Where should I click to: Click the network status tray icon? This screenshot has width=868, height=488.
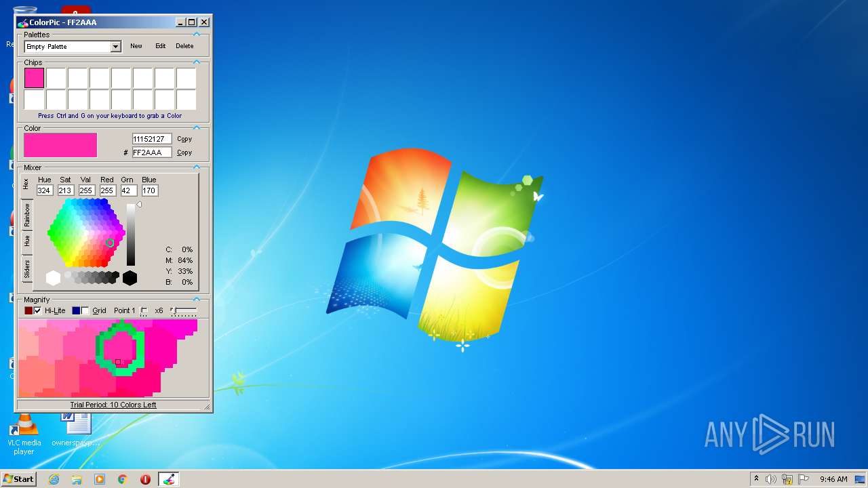(787, 479)
